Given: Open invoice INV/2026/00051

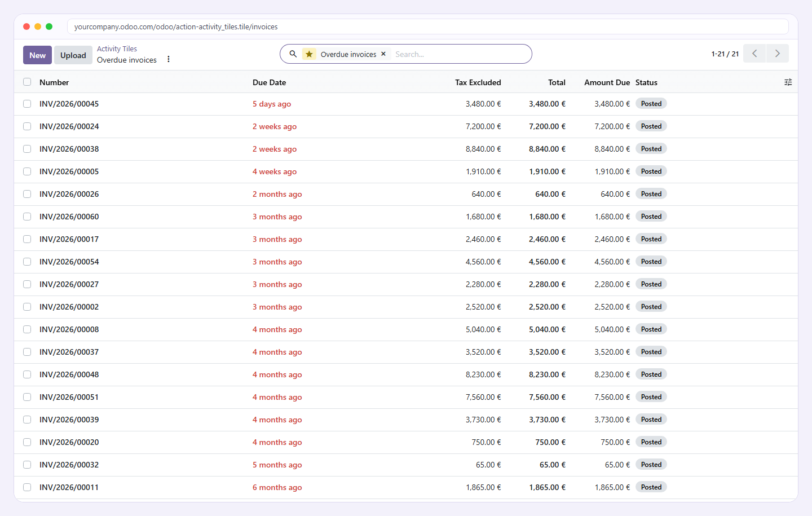Looking at the screenshot, I should pyautogui.click(x=69, y=397).
